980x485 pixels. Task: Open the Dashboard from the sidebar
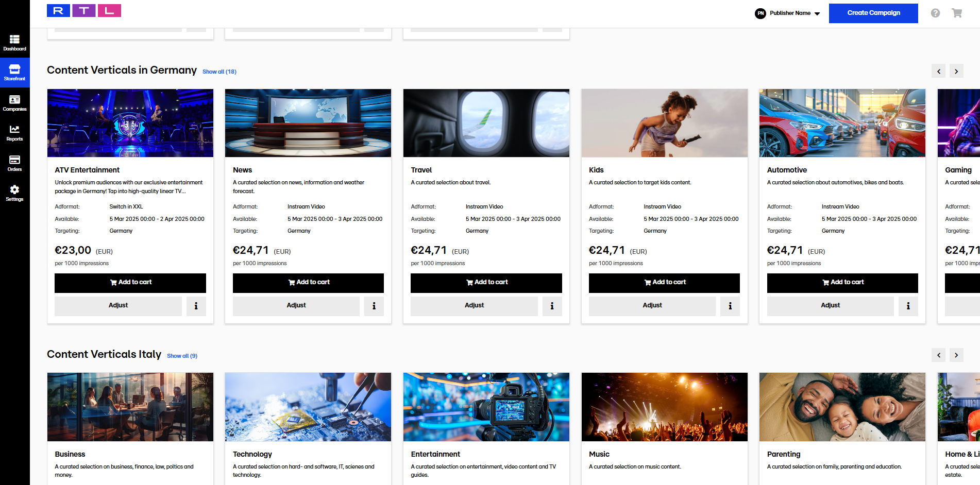point(14,43)
